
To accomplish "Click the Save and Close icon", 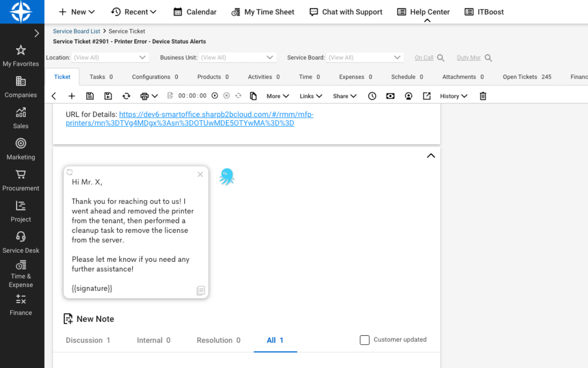I will [x=108, y=96].
